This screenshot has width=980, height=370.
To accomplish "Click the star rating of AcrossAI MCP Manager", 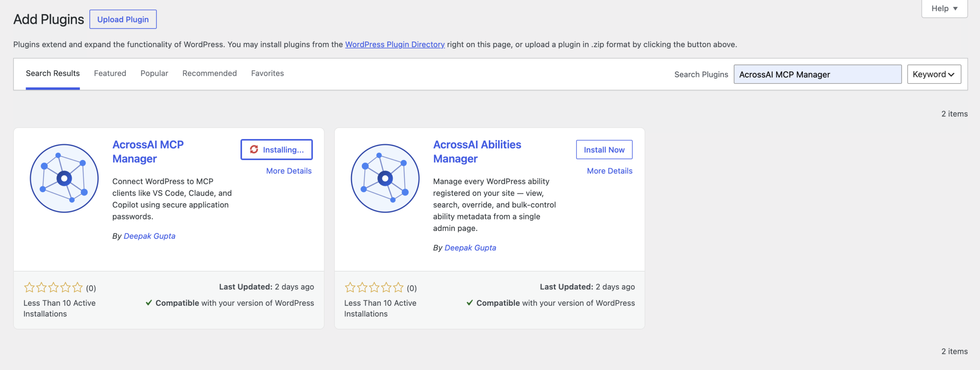I will 53,287.
